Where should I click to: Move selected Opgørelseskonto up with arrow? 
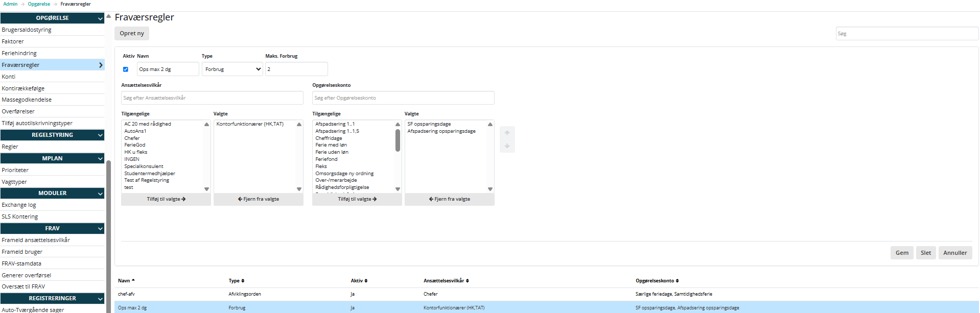[x=507, y=133]
